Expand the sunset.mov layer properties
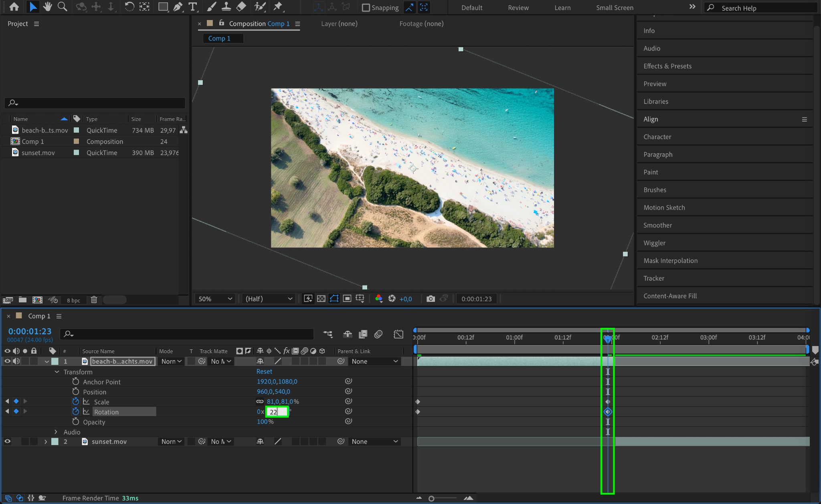Screen dimensions: 821x504 coord(46,441)
